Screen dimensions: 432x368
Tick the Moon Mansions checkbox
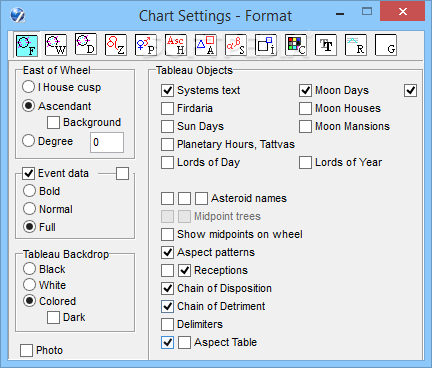click(305, 126)
